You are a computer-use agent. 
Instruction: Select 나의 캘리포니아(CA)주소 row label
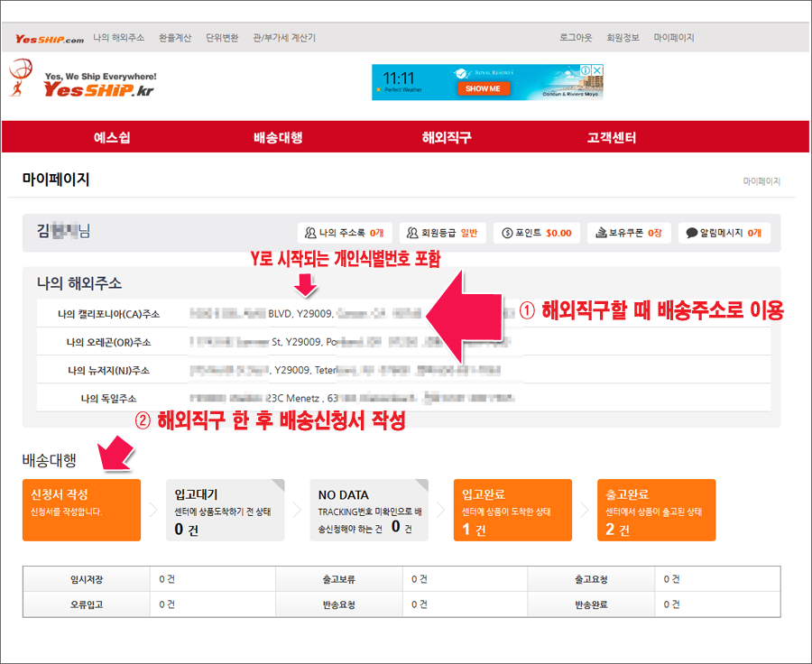coord(109,314)
